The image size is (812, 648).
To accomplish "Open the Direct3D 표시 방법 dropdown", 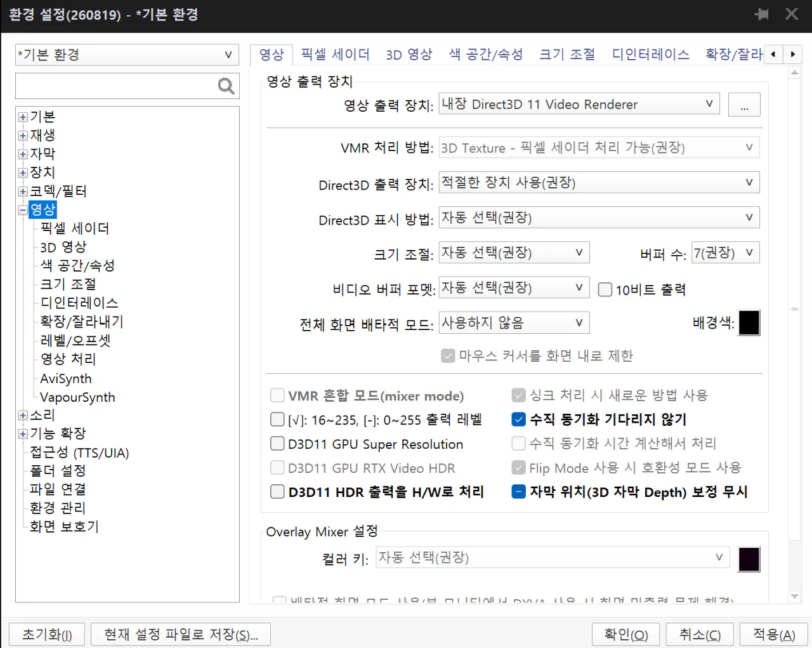I will click(x=599, y=218).
